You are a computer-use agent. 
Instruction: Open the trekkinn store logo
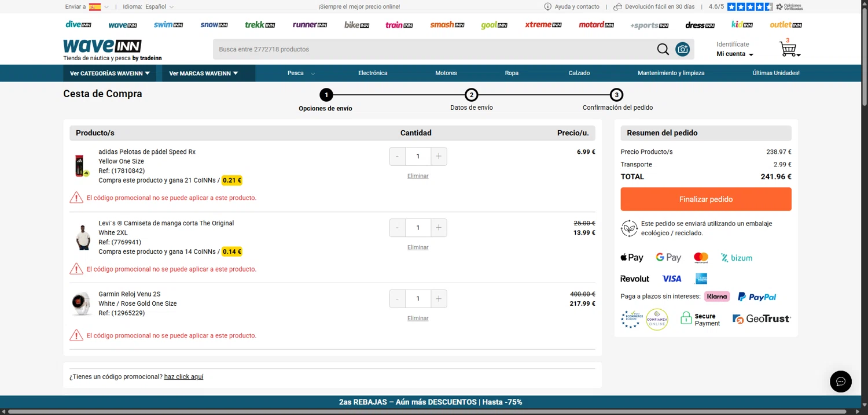[260, 25]
